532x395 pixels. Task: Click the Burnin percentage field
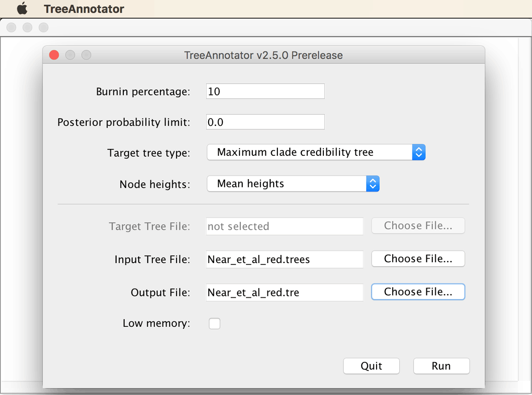tap(265, 92)
